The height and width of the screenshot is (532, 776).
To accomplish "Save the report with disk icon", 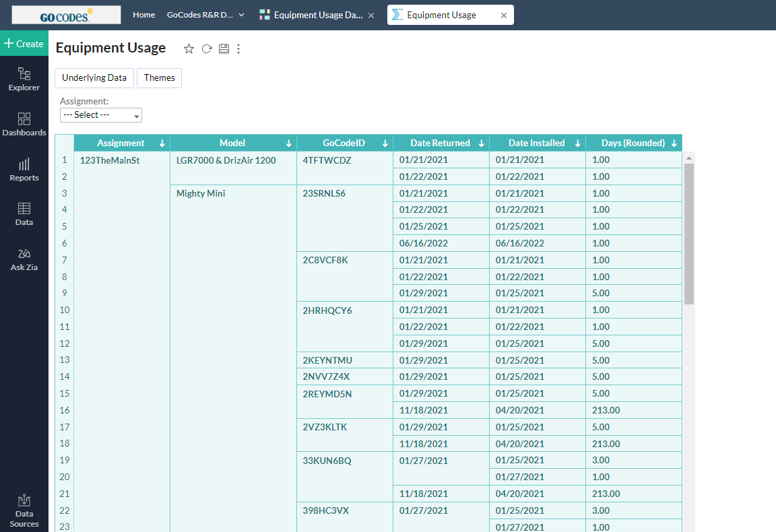I will click(x=224, y=48).
